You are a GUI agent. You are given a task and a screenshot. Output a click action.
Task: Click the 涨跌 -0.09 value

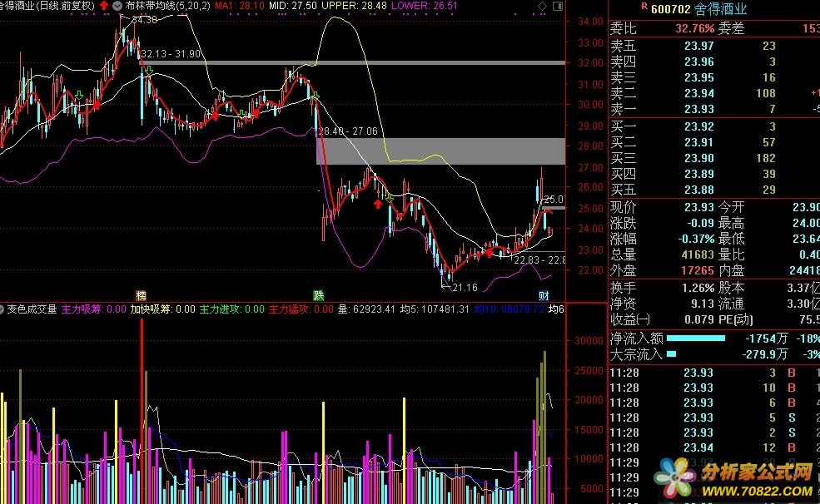[x=700, y=223]
